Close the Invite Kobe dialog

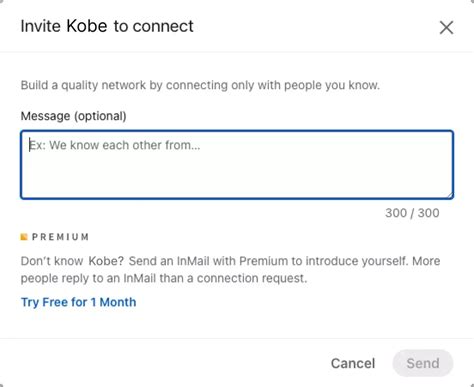pyautogui.click(x=446, y=27)
